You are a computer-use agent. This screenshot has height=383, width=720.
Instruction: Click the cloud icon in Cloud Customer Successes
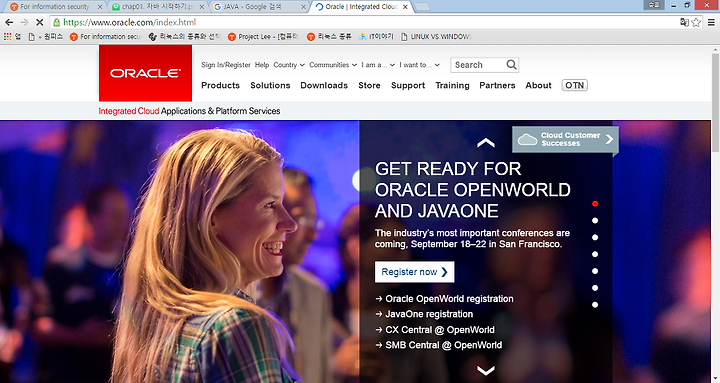coord(527,139)
